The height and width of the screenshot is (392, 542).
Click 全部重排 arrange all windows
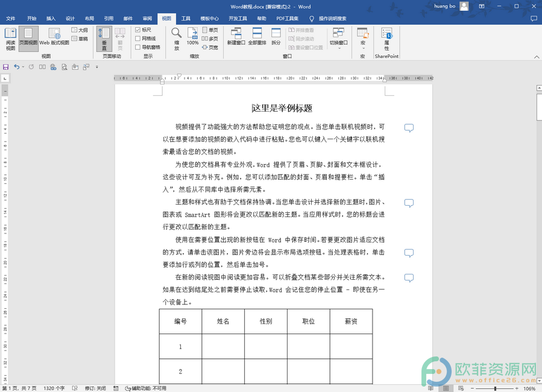[257, 36]
